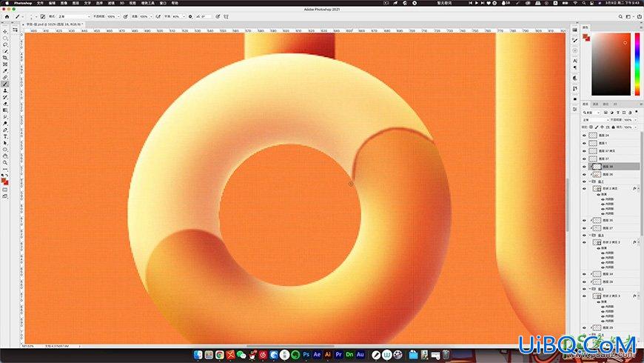Select the Eraser tool
The image size is (644, 363).
coord(5,104)
